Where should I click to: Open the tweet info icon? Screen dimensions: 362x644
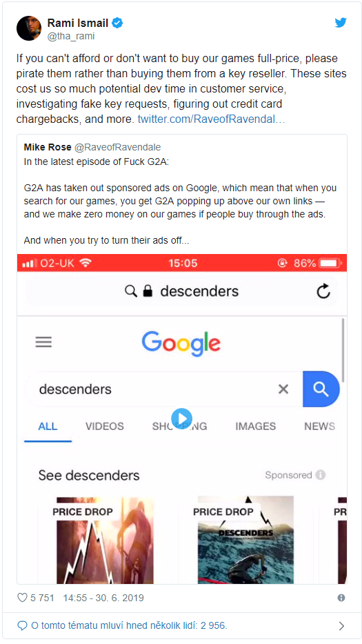click(x=341, y=598)
